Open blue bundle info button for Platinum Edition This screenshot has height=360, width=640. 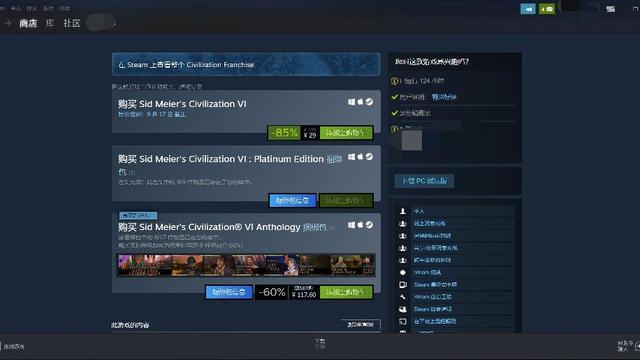pyautogui.click(x=293, y=200)
